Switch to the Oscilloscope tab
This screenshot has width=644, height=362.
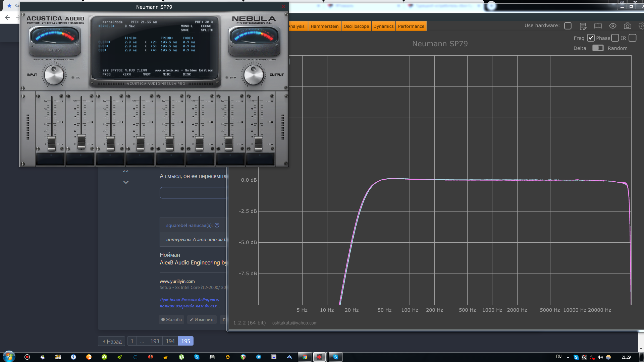pos(356,26)
